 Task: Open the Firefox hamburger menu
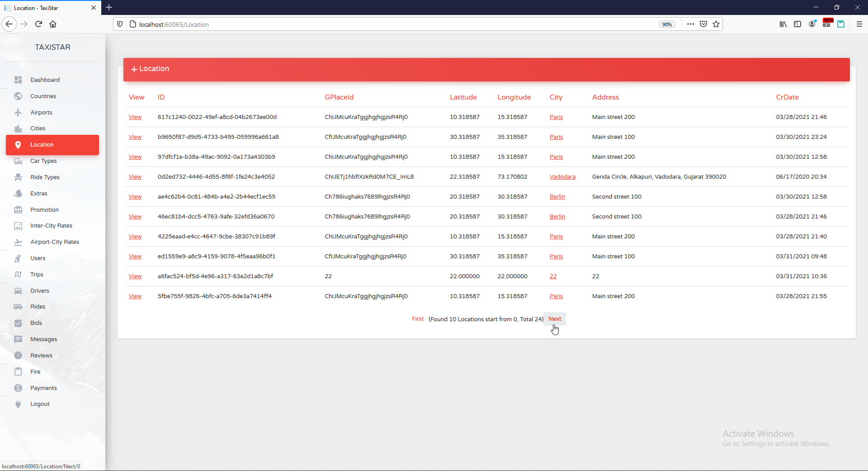coord(859,24)
